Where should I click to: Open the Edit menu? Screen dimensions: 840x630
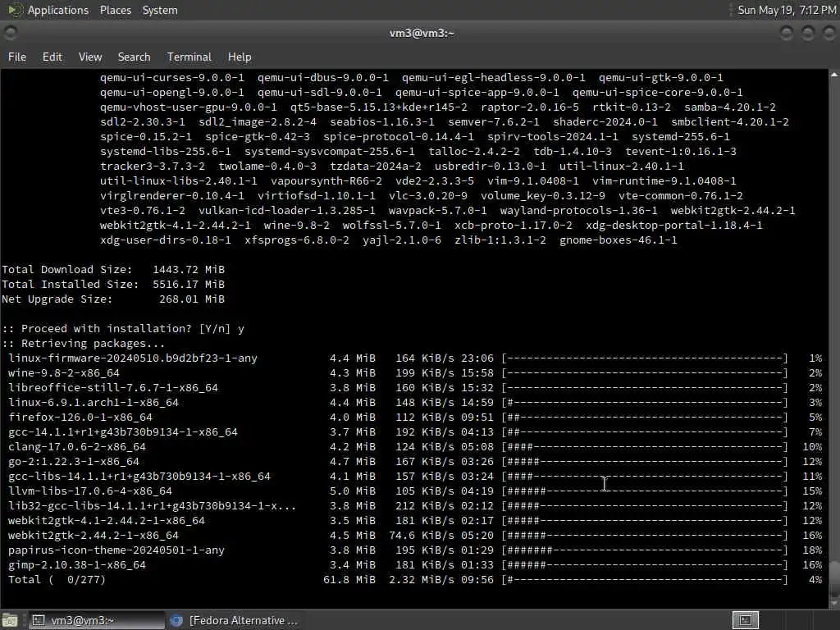pyautogui.click(x=52, y=57)
